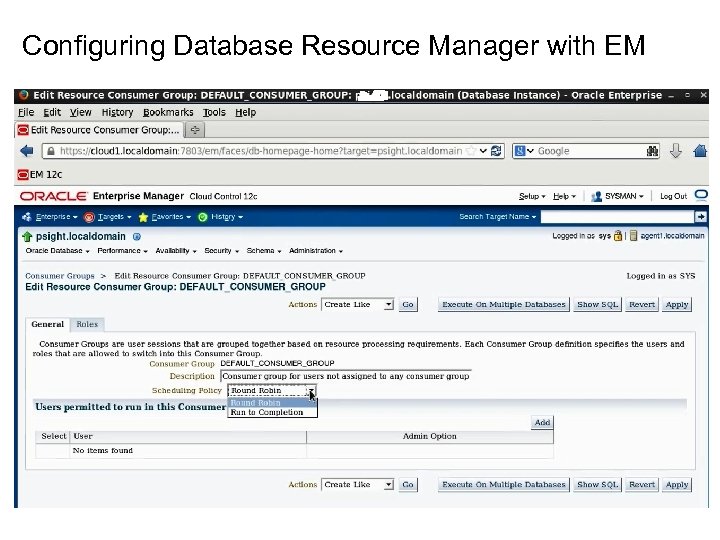This screenshot has height=540, width=720.
Task: Open the Targets menu
Action: [x=108, y=217]
